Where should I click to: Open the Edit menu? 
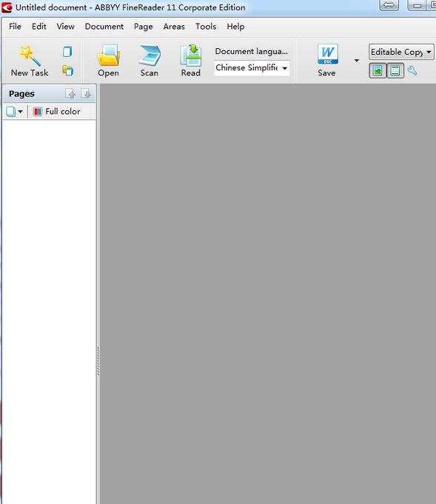(39, 27)
